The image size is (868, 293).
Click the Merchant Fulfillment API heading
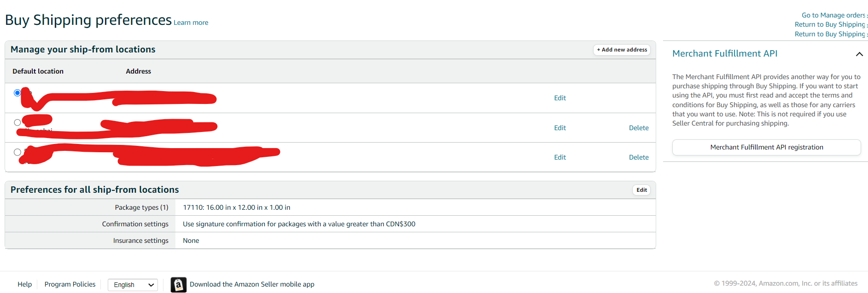click(x=725, y=54)
